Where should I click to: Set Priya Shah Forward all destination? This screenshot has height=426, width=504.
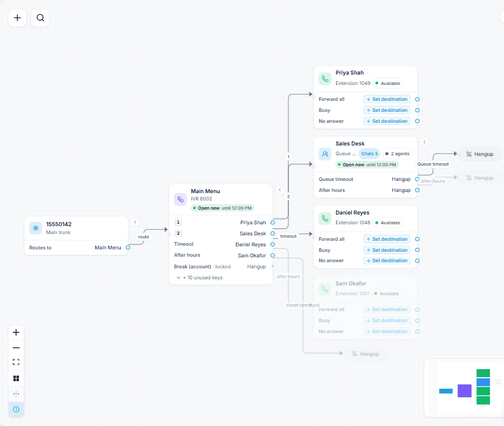coord(387,99)
